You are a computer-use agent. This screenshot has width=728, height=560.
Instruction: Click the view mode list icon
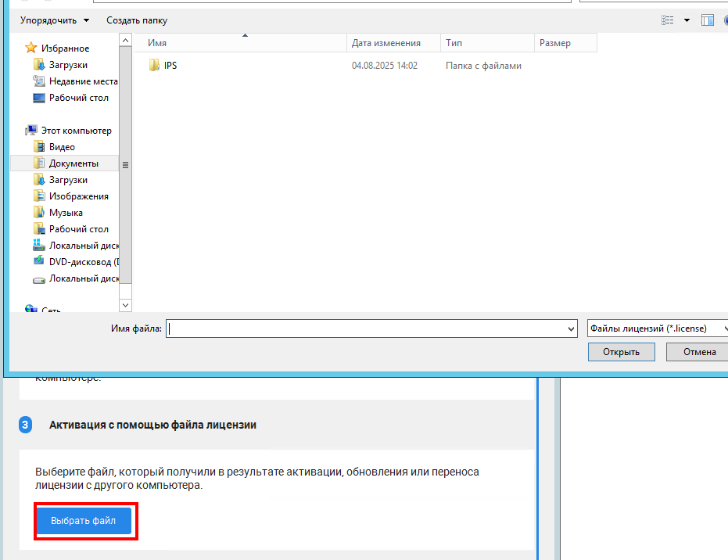click(x=667, y=20)
